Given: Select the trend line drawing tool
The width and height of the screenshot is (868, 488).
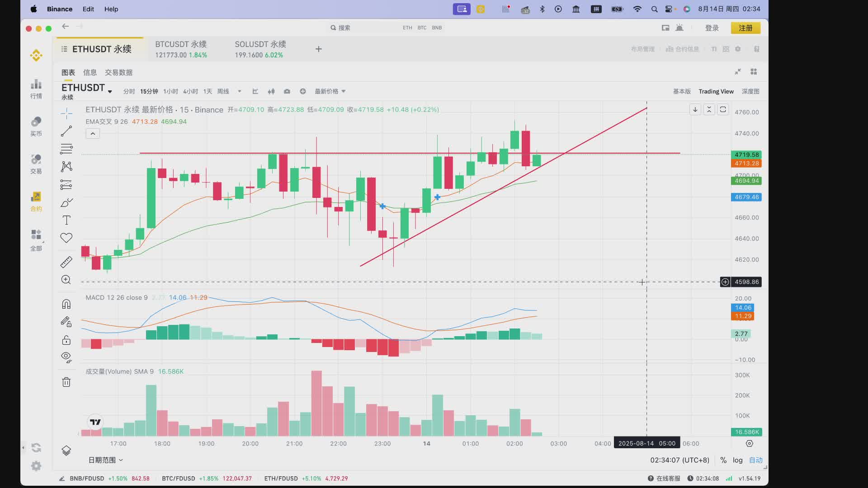Looking at the screenshot, I should [66, 131].
